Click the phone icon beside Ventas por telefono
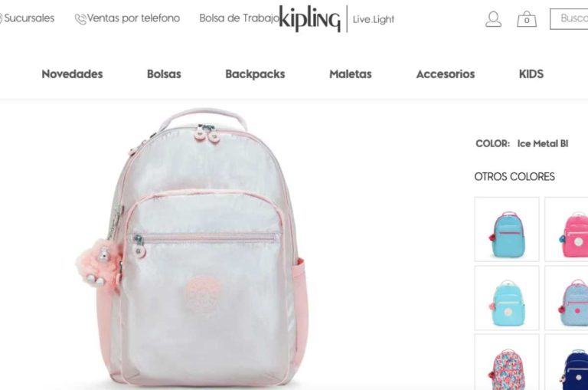This screenshot has width=588, height=390. coord(80,18)
